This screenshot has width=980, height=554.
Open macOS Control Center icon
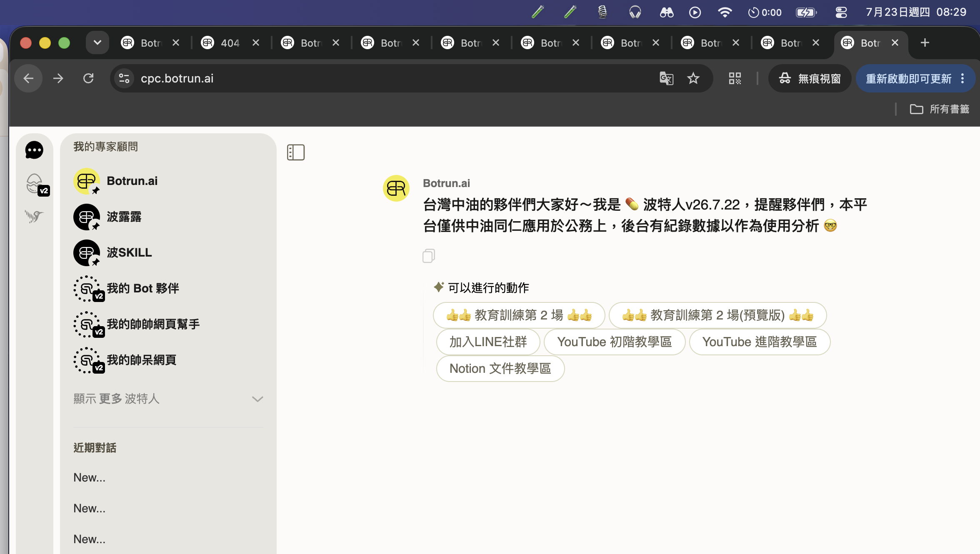[841, 12]
